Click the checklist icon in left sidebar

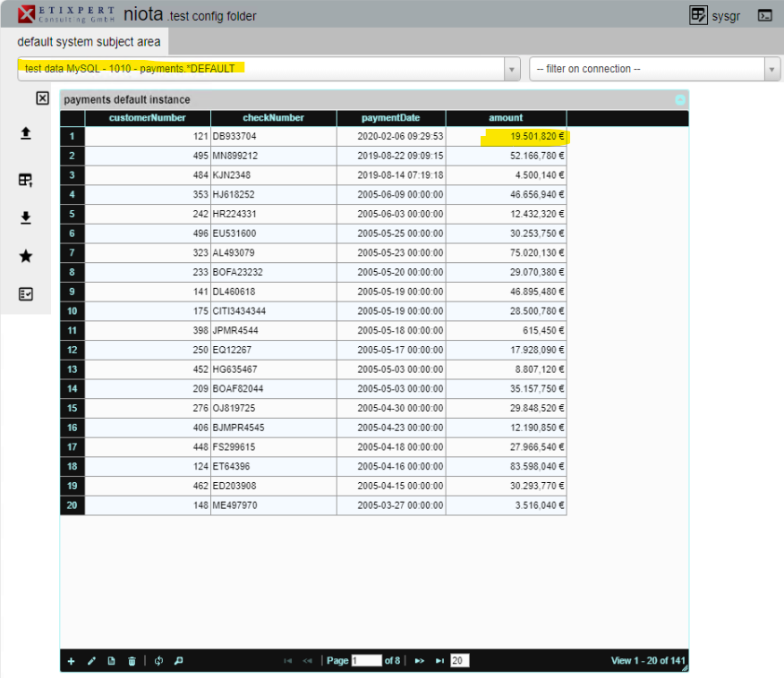pyautogui.click(x=26, y=293)
